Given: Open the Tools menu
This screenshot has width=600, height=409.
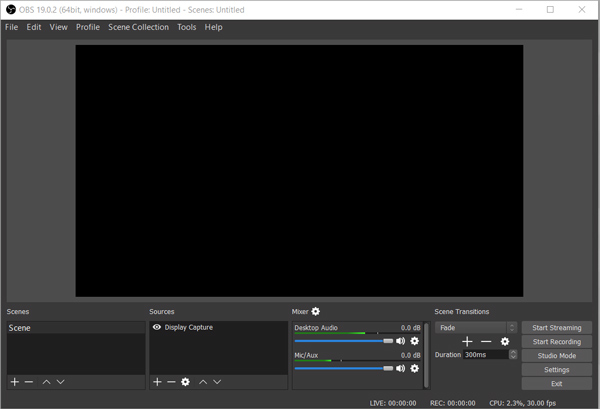Looking at the screenshot, I should (186, 27).
